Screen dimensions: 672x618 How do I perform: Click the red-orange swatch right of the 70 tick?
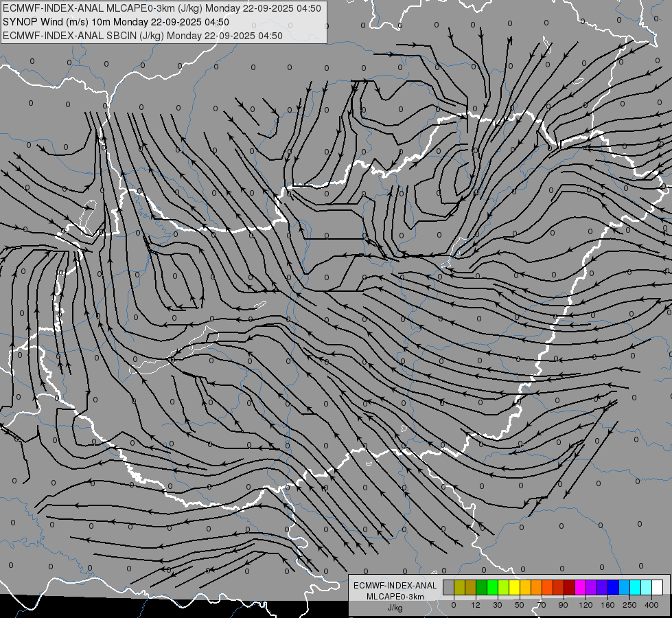coord(548,587)
